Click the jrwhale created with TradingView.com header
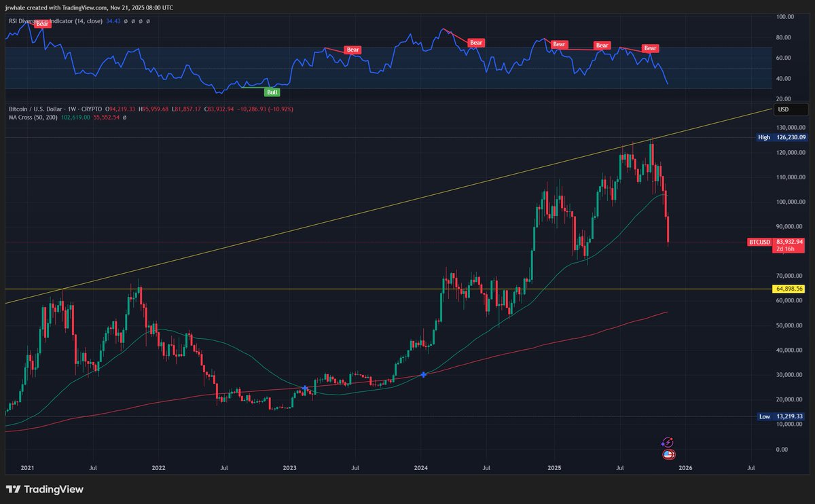Viewport: 815px width, 504px height. tap(88, 7)
